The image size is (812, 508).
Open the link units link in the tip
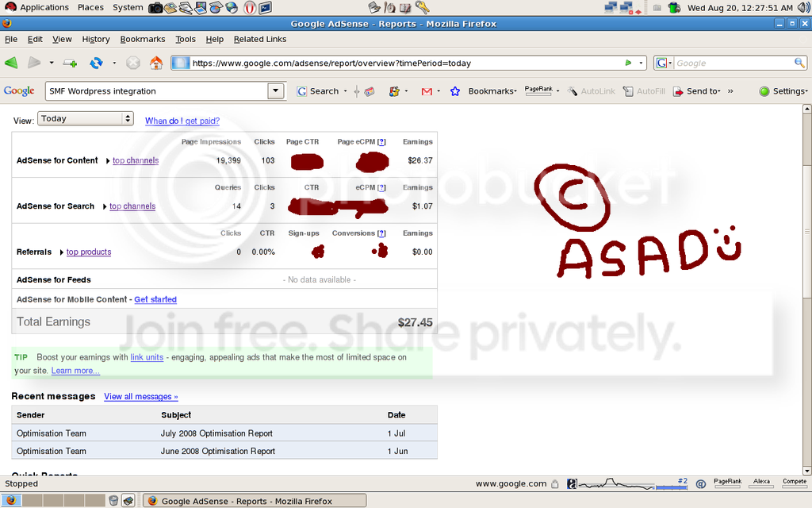coord(147,357)
